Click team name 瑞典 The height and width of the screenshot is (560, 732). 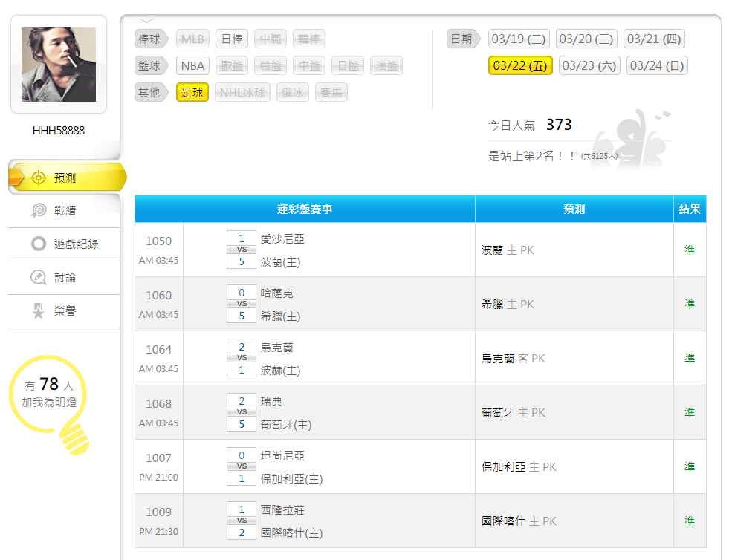271,401
